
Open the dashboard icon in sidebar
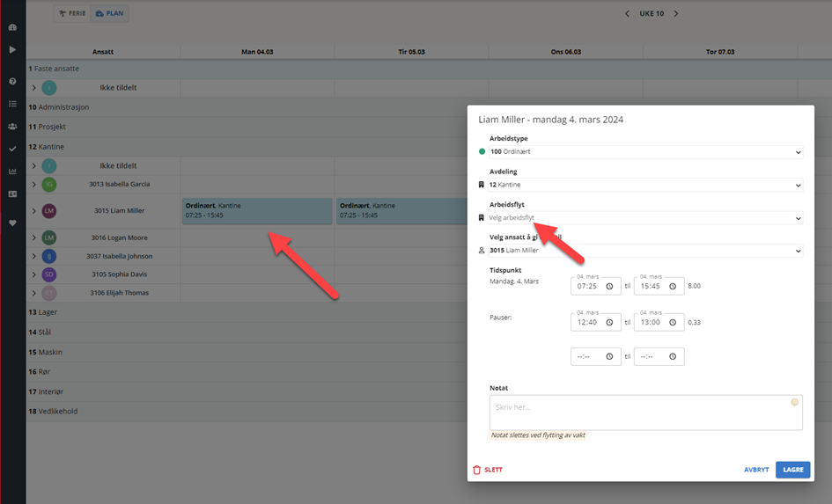pyautogui.click(x=12, y=27)
